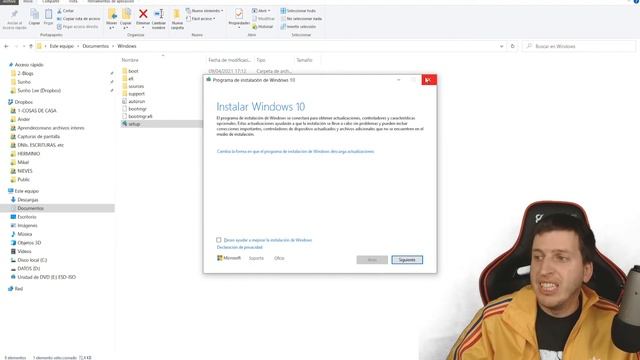Open the Abrir dropdown in the ribbon
Viewport: 640px width, 360px height.
[261, 11]
